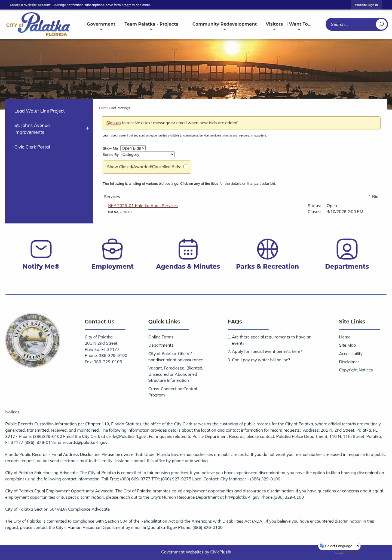Image resolution: width=392 pixels, height=560 pixels.
Task: Open the Community Redevelopment menu
Action: pos(225,24)
